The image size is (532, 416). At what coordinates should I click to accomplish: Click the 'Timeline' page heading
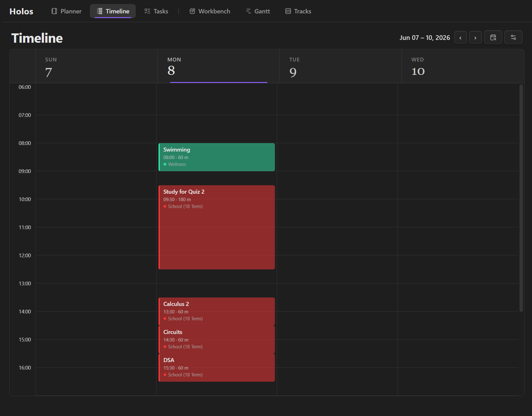click(x=37, y=38)
